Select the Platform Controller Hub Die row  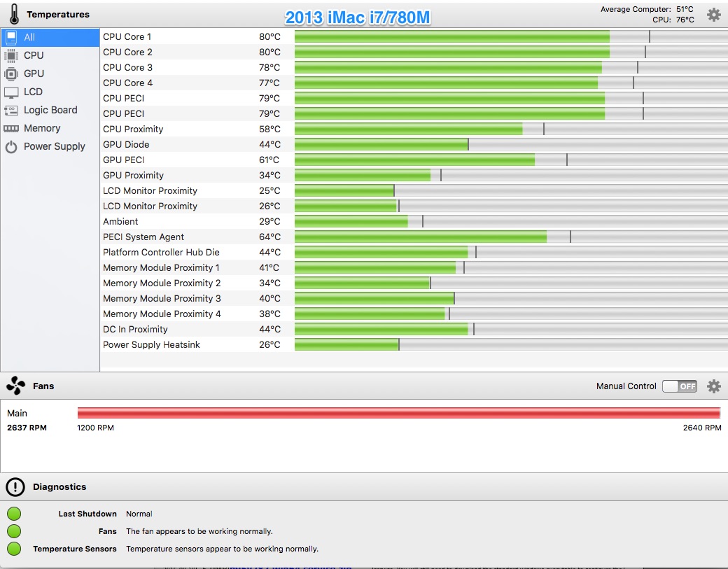[x=414, y=252]
